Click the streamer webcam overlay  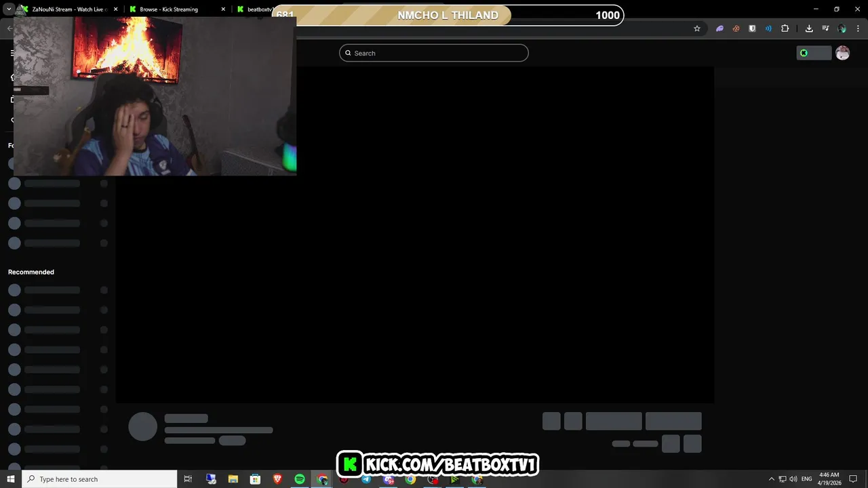[155, 96]
